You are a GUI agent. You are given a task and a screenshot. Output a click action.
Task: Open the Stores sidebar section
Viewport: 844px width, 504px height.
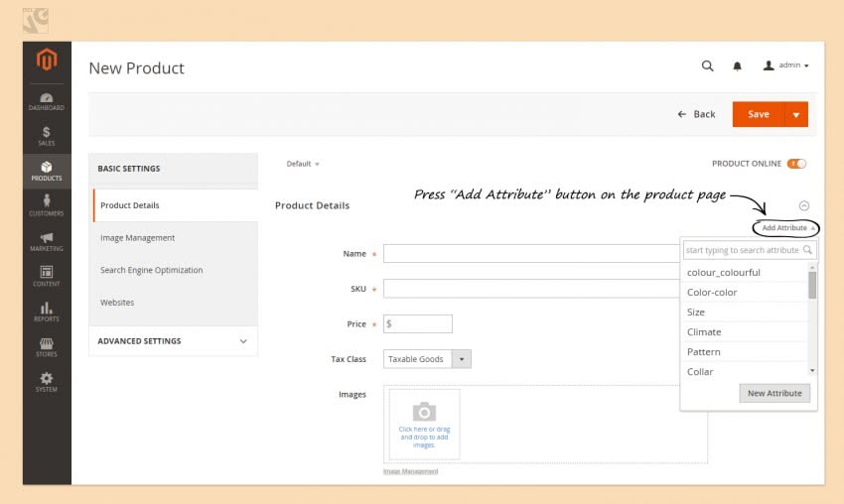(47, 347)
